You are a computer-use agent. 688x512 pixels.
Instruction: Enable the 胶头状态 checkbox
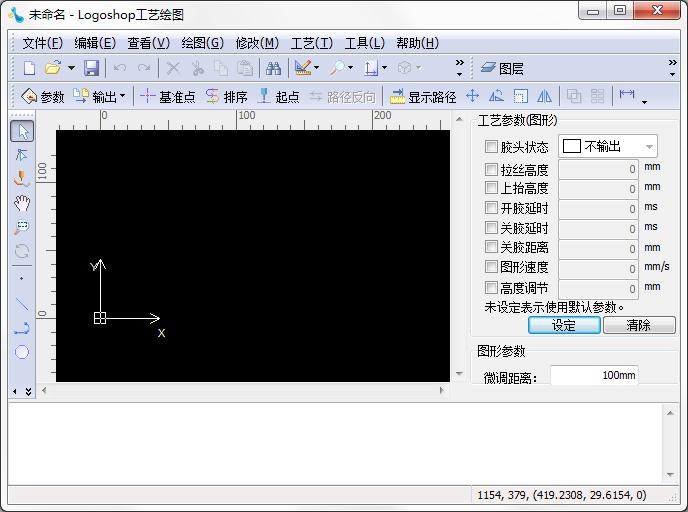pos(491,147)
